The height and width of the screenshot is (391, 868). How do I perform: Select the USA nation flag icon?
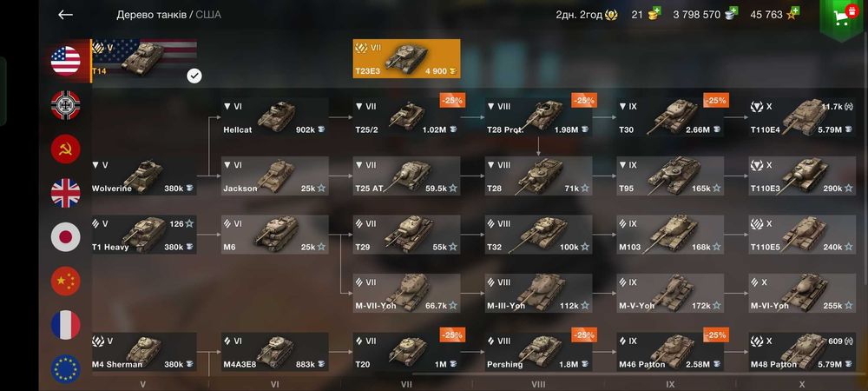[65, 60]
